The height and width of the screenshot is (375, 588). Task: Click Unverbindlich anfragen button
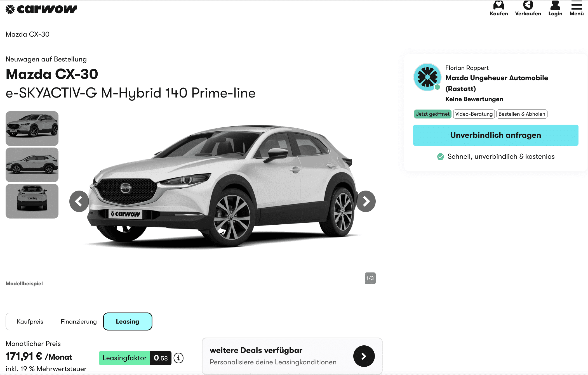(x=495, y=135)
